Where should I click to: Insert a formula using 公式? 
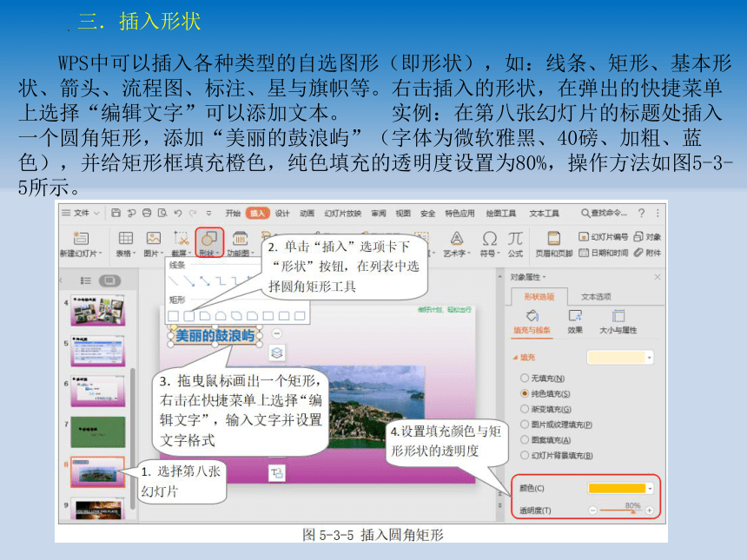coord(515,244)
